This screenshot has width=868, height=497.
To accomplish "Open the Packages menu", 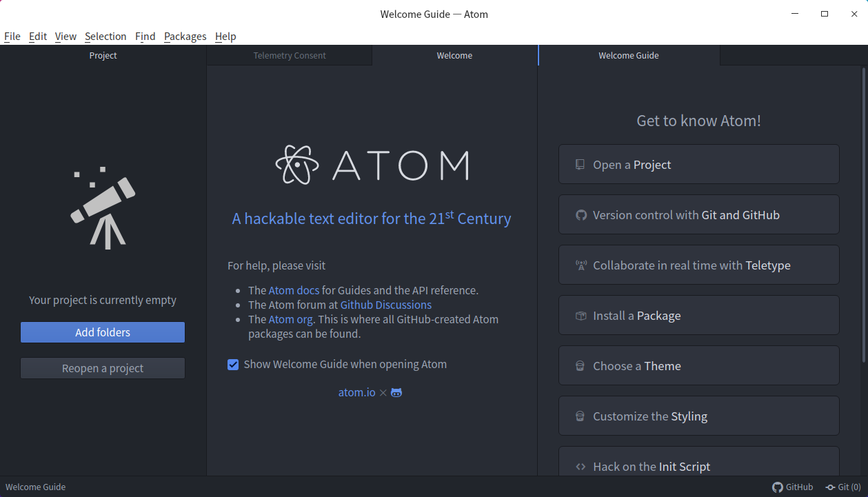I will (185, 37).
